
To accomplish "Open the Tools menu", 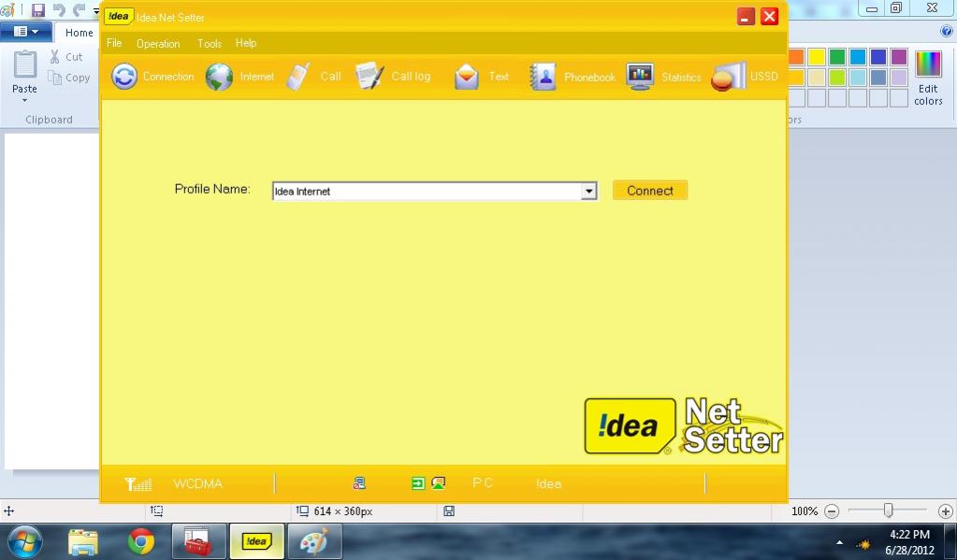I will click(210, 43).
